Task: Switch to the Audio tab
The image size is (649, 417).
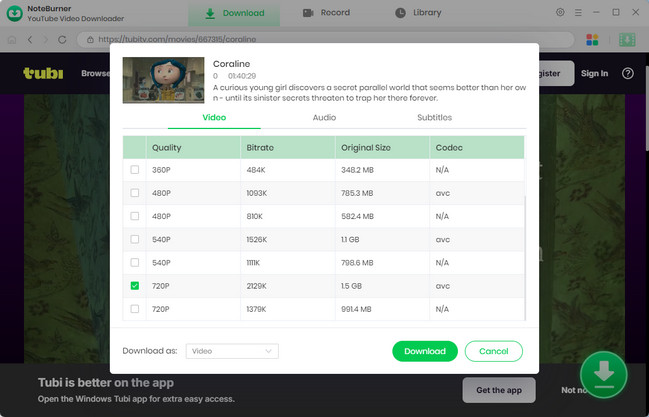Action: (x=324, y=117)
